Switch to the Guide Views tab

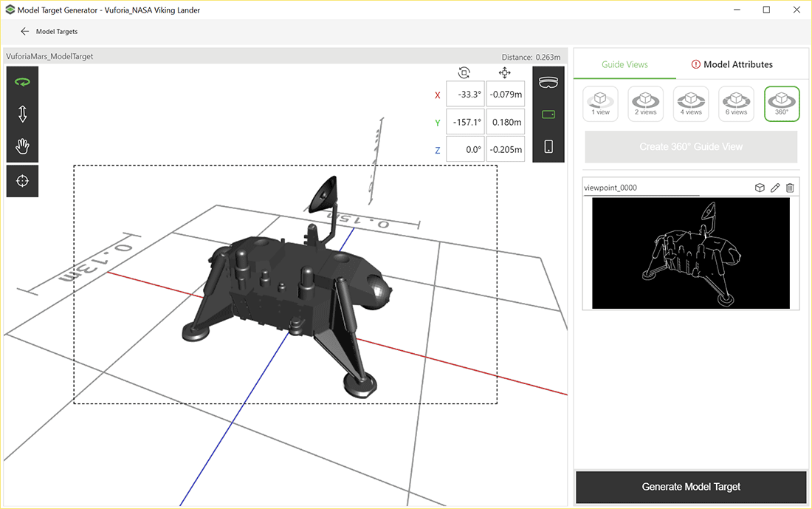click(x=625, y=65)
